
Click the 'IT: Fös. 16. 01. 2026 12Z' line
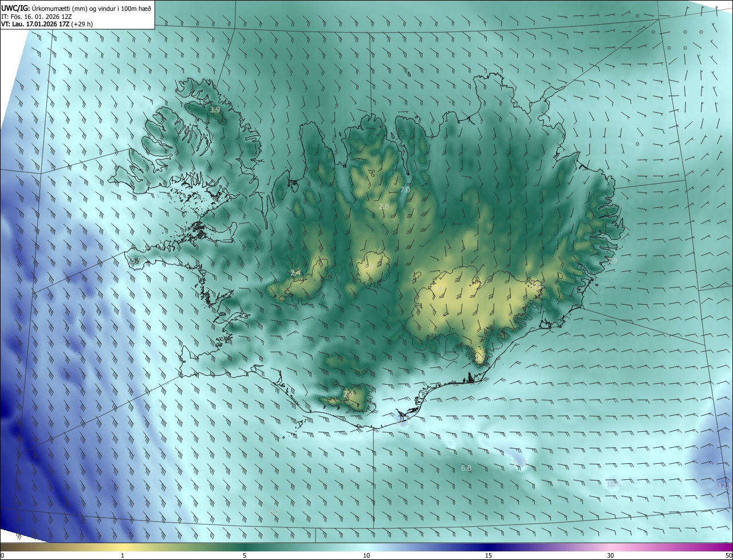[36, 16]
